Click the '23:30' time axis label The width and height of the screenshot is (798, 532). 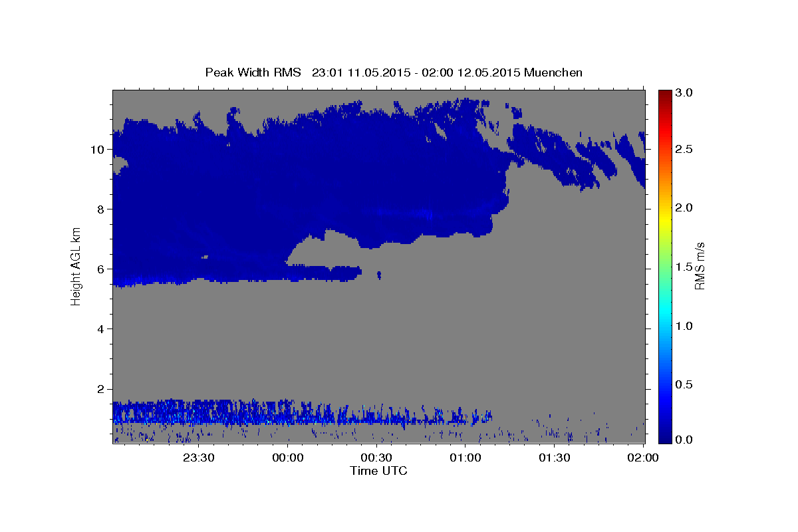click(199, 458)
